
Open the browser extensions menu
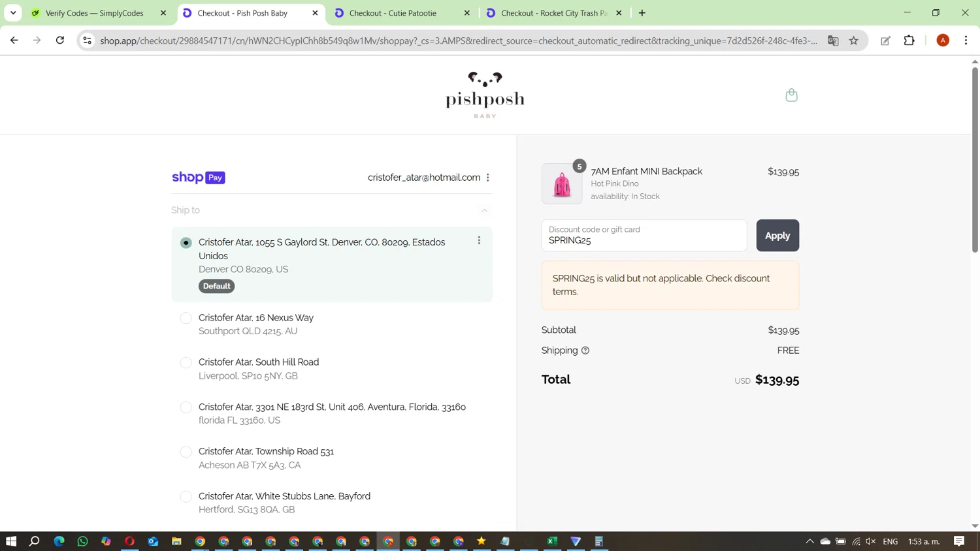coord(909,40)
